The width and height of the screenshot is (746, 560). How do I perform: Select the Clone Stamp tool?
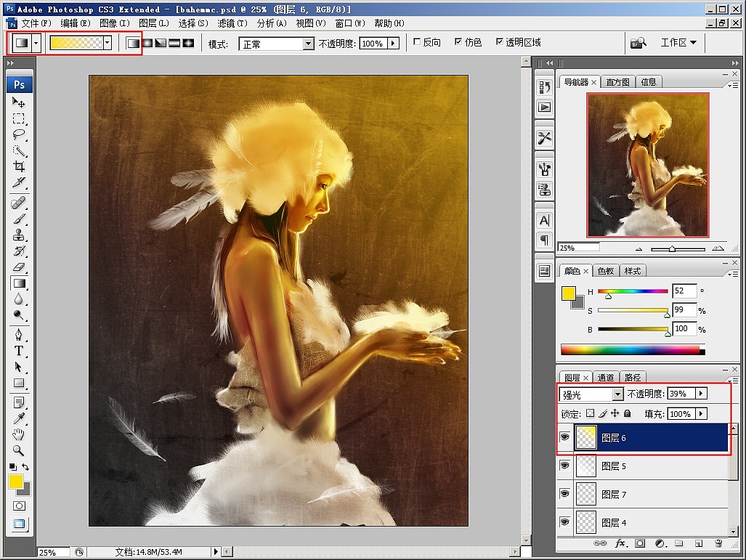[20, 235]
